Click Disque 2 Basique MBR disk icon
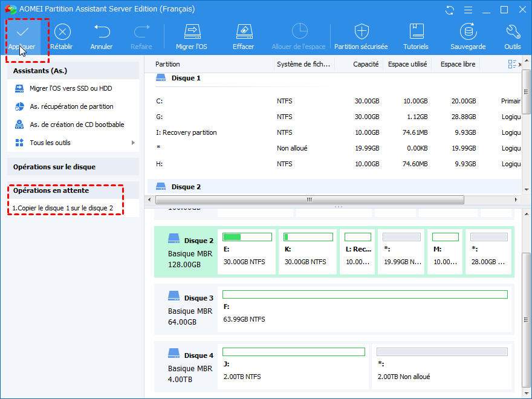Image resolution: width=532 pixels, height=399 pixels. [x=174, y=238]
